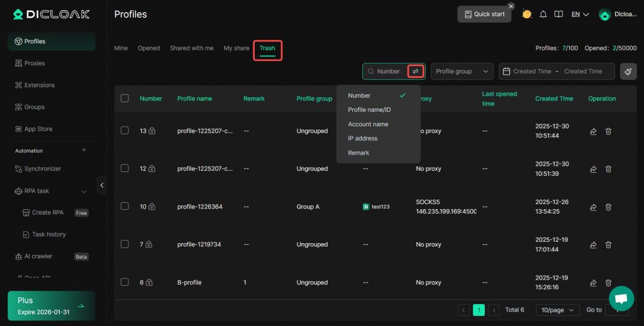This screenshot has height=326, width=644.
Task: Select all profiles with header checkbox
Action: 125,99
